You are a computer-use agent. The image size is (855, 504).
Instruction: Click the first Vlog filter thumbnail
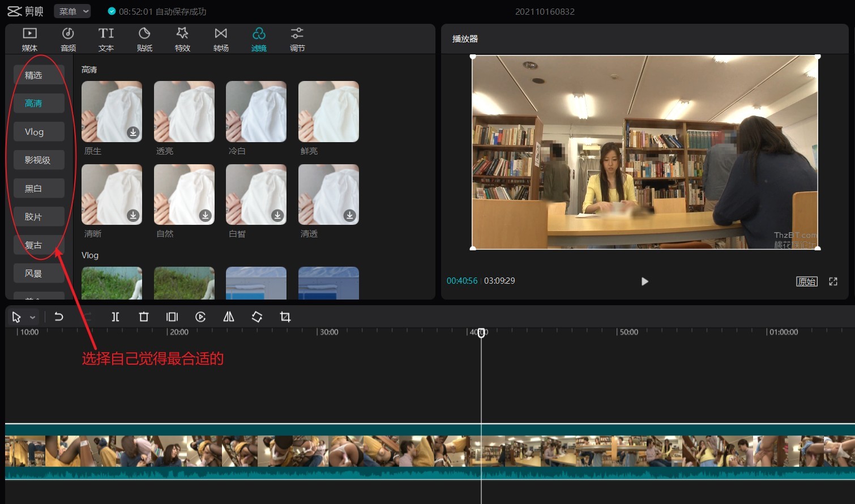click(112, 283)
